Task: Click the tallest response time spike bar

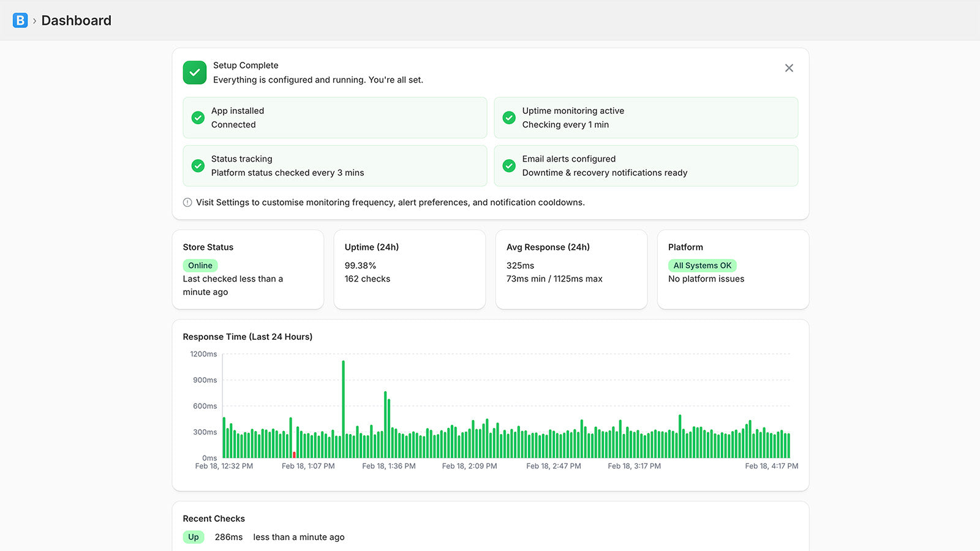Action: 343,409
